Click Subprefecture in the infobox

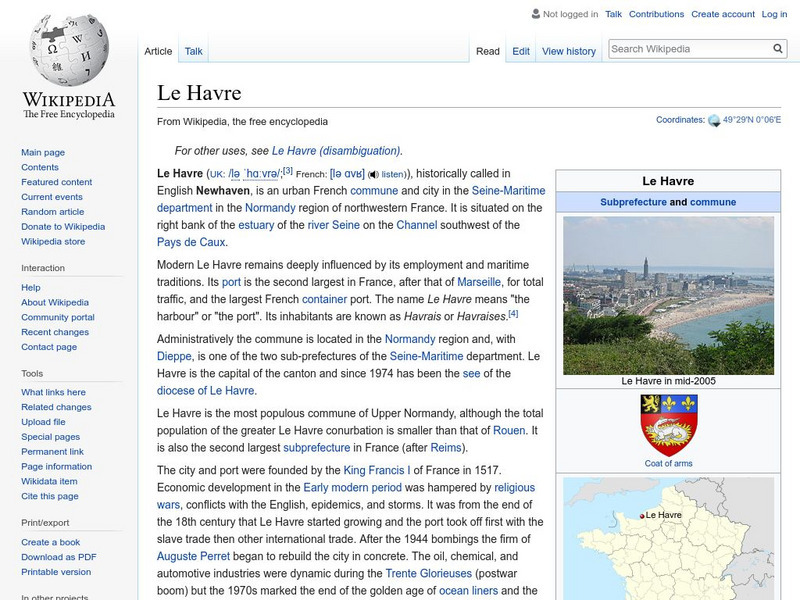tap(633, 202)
